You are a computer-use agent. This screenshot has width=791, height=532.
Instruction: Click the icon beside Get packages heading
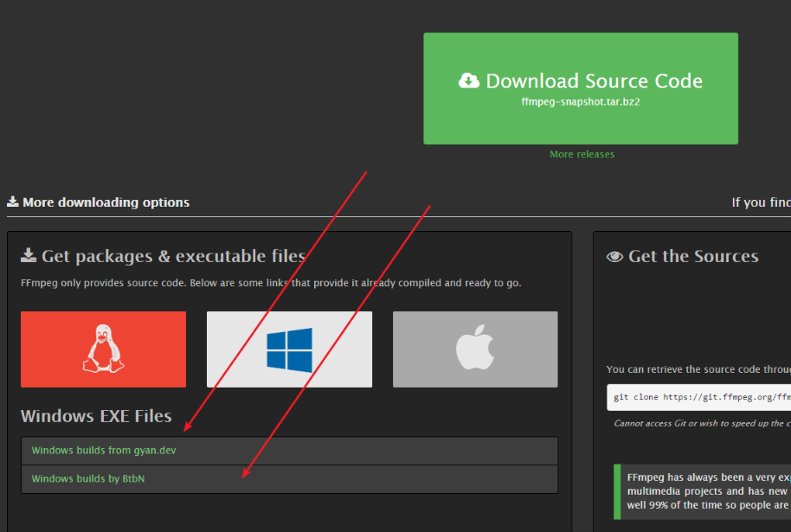(29, 255)
